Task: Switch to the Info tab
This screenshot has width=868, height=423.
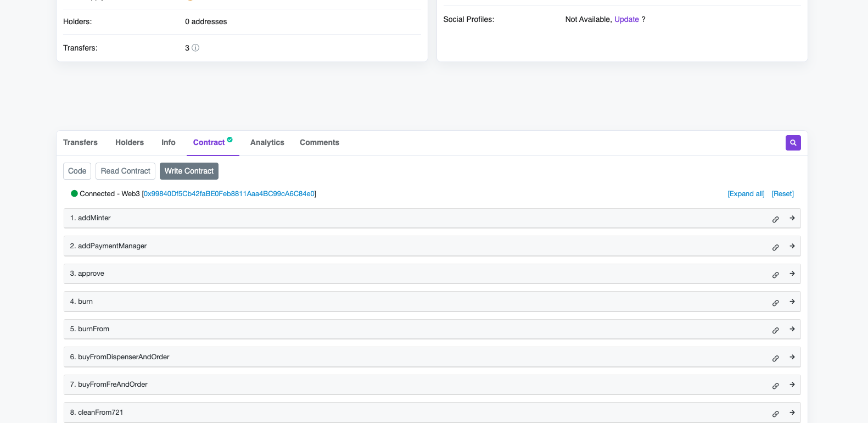Action: (169, 142)
